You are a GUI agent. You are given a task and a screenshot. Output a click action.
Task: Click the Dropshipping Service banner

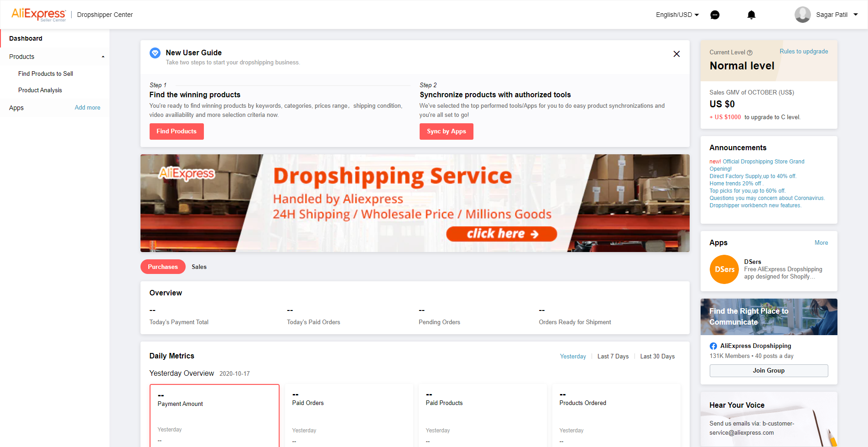[x=415, y=203]
